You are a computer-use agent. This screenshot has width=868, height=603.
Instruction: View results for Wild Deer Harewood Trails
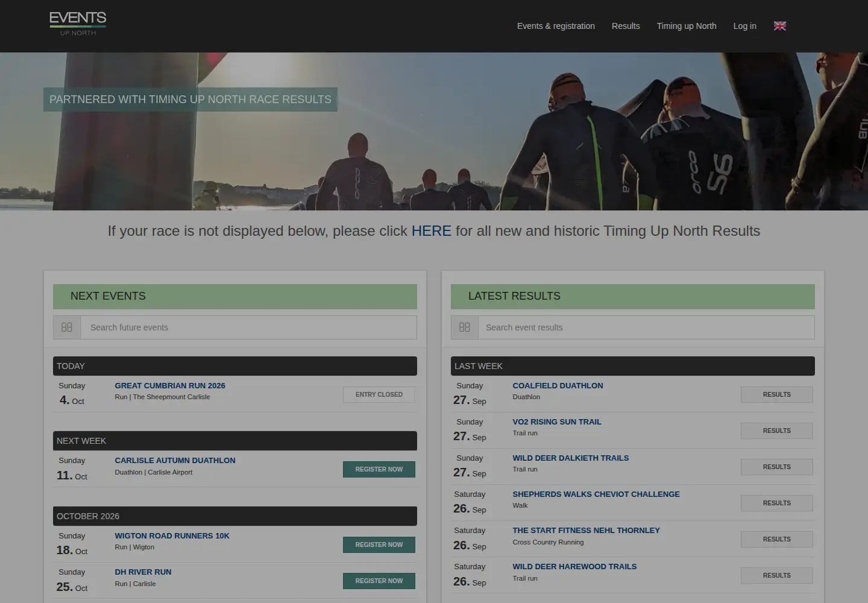point(777,575)
